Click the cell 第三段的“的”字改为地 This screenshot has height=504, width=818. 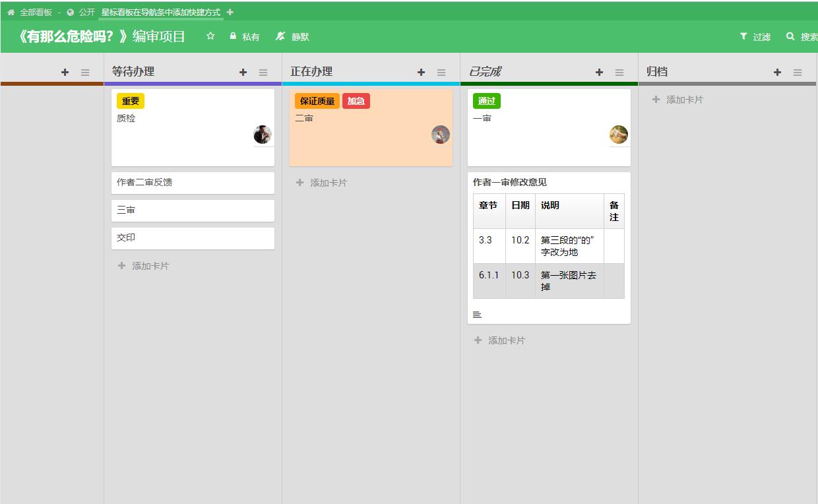570,246
